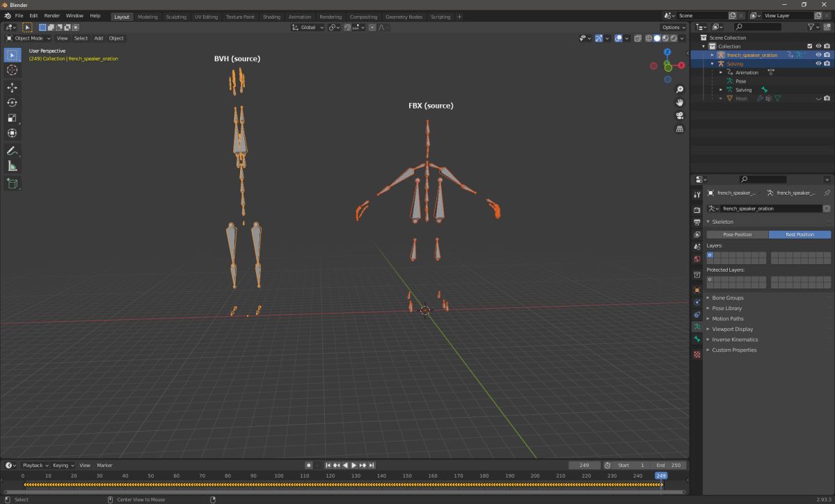Switch to the Sculpting workspace tab
Viewport: 835px width, 504px height.
pyautogui.click(x=176, y=17)
